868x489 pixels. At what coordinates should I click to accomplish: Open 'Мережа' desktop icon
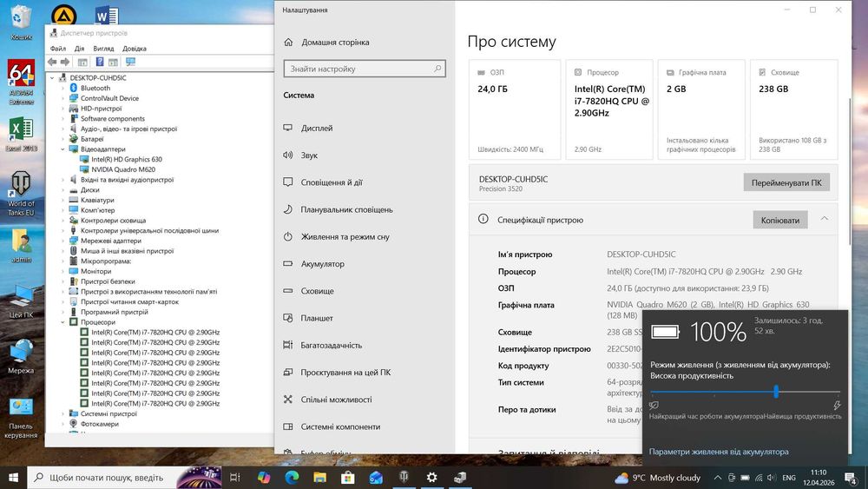pyautogui.click(x=21, y=357)
